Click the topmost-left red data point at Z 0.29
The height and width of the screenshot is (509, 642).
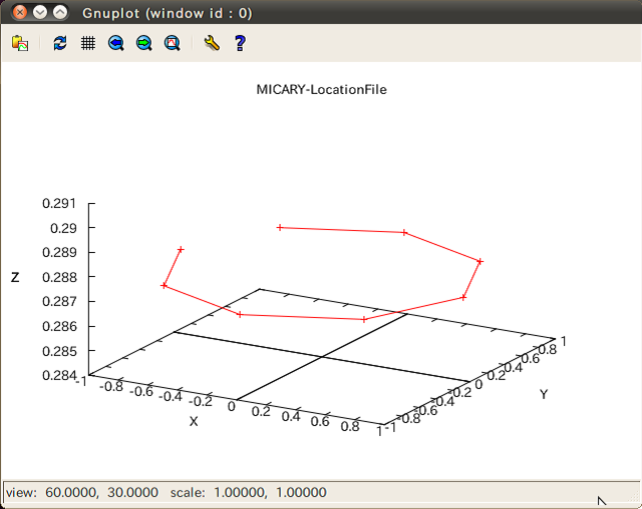(280, 227)
